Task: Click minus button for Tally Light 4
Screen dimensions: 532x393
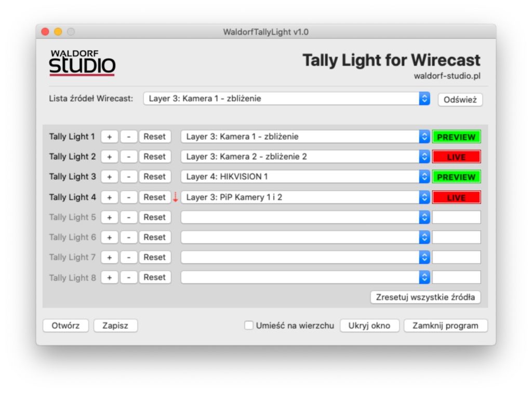Action: point(129,197)
